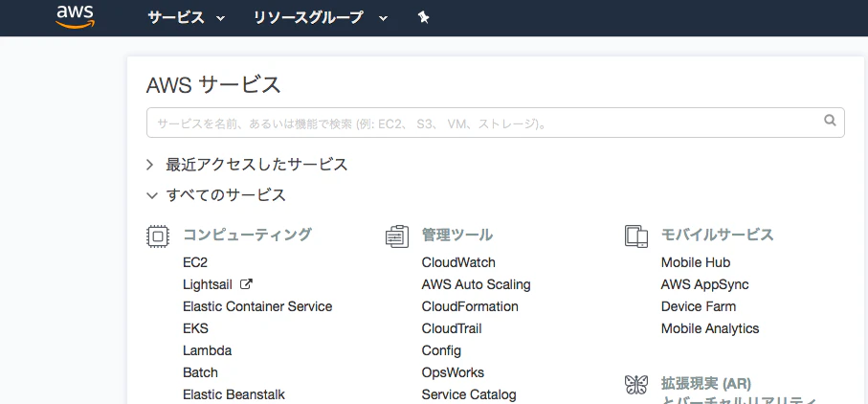Open CloudFormation service
The width and height of the screenshot is (868, 404).
coord(470,306)
